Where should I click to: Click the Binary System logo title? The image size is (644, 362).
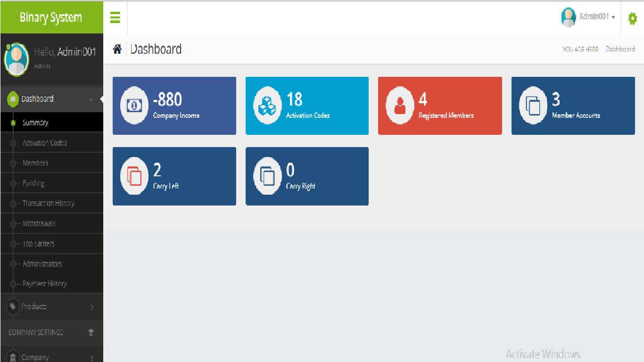pos(51,17)
